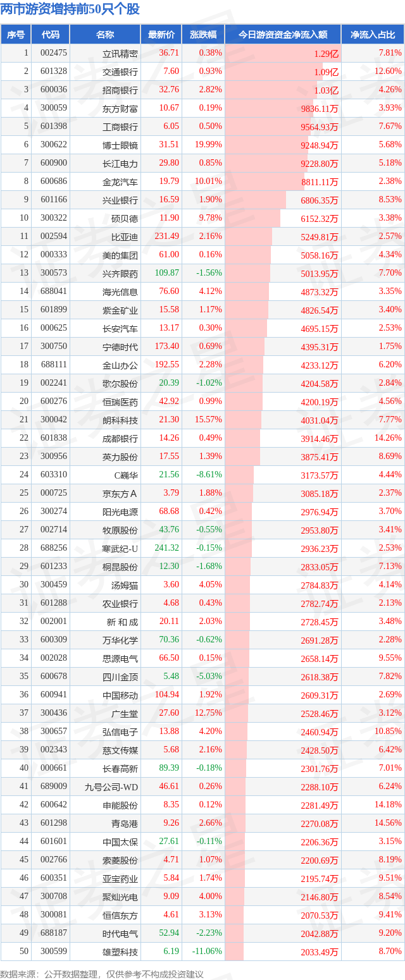
Task: Click stock code 600686
Action: [x=54, y=181]
